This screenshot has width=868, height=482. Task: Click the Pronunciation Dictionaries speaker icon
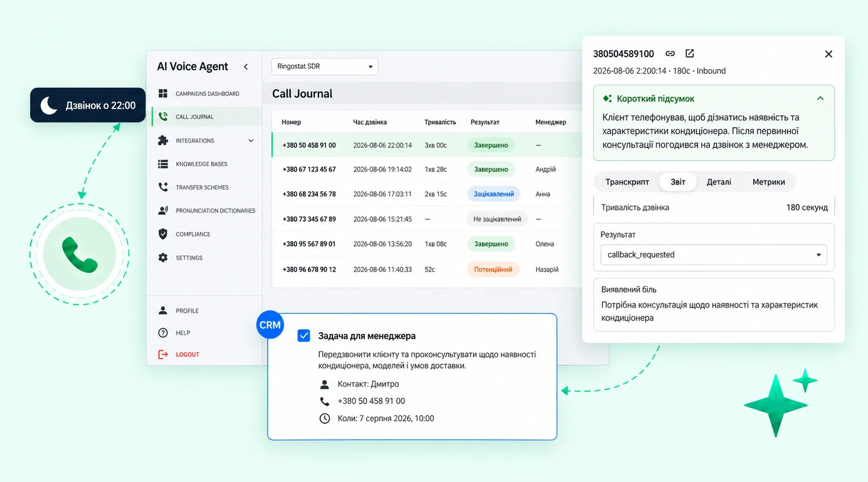[x=163, y=211]
